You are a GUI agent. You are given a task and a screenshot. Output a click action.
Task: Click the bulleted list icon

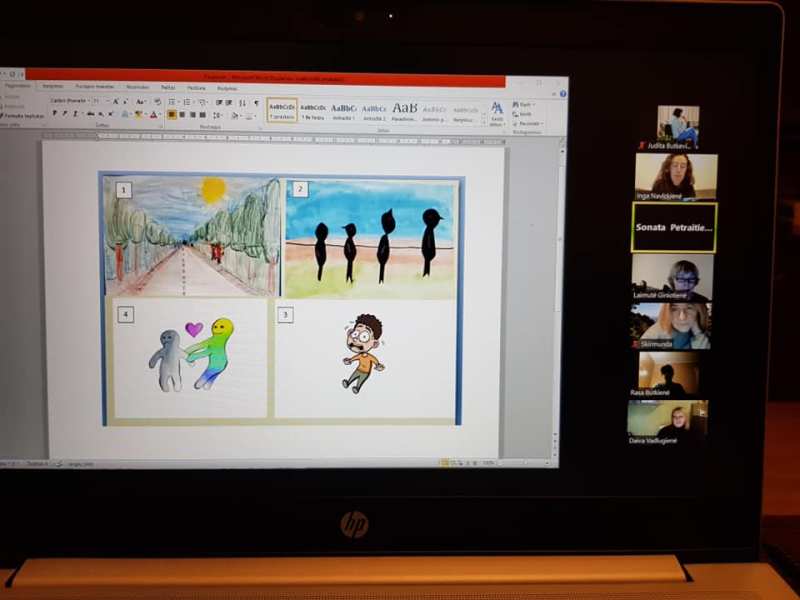pos(173,102)
